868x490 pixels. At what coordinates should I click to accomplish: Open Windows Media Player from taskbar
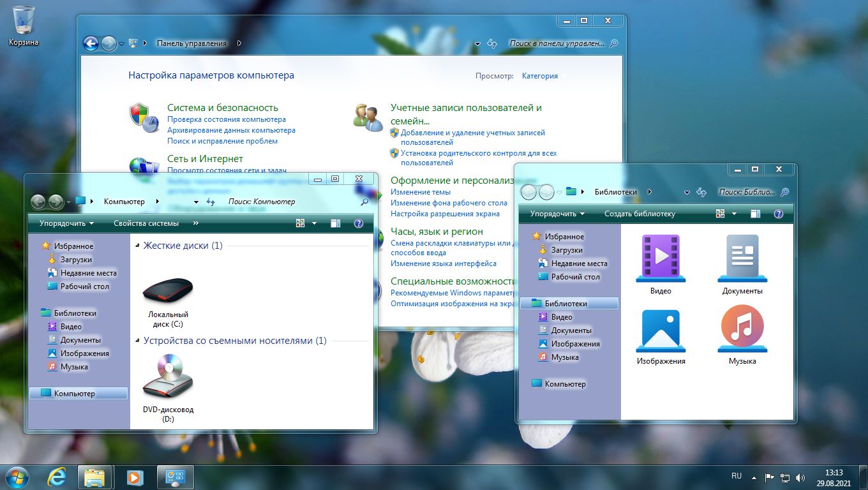tap(135, 477)
